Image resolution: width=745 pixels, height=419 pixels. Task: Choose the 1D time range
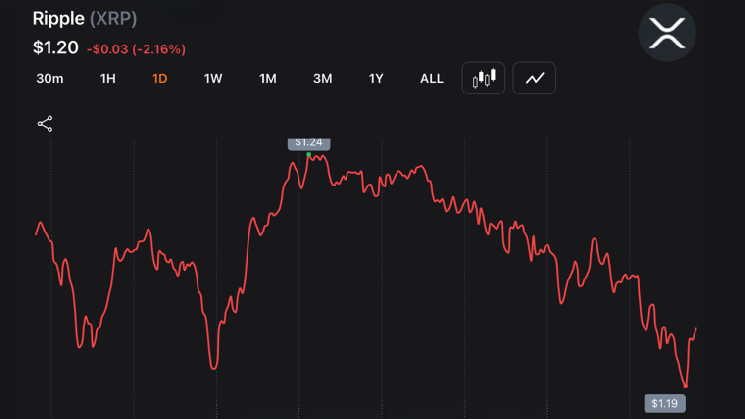click(160, 78)
